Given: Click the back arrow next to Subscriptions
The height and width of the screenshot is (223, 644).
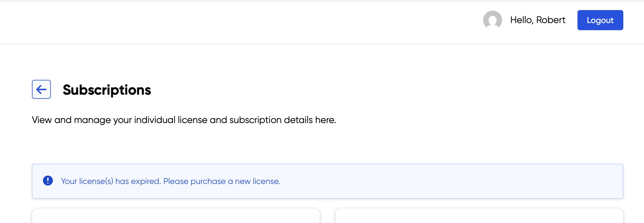Looking at the screenshot, I should pyautogui.click(x=41, y=89).
